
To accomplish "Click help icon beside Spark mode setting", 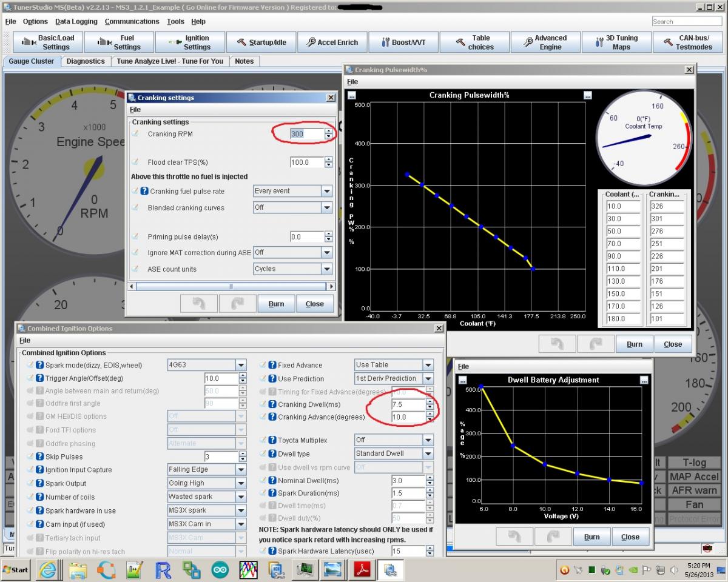I will tap(39, 365).
